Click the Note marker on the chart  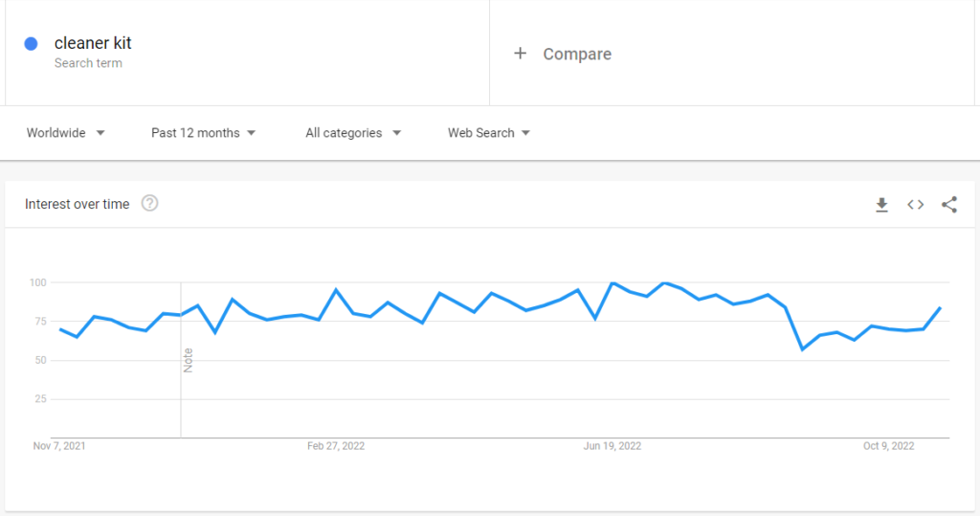(x=189, y=360)
